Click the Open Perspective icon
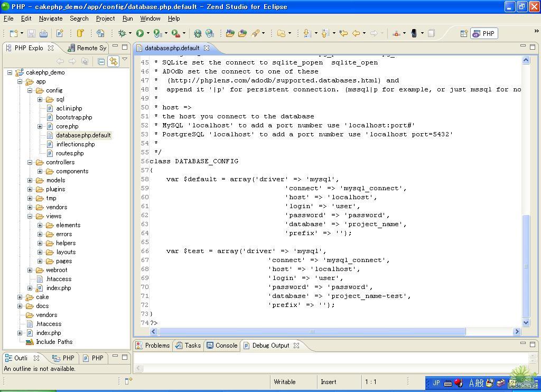This screenshot has height=392, width=541. pyautogui.click(x=464, y=33)
